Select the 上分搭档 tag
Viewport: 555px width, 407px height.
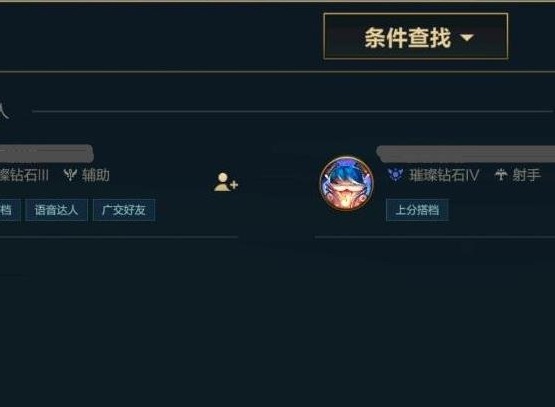pyautogui.click(x=417, y=210)
